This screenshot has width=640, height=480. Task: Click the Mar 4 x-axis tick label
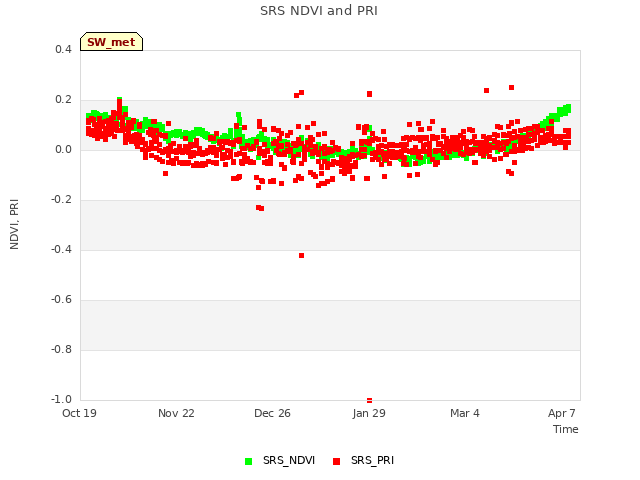pyautogui.click(x=465, y=413)
